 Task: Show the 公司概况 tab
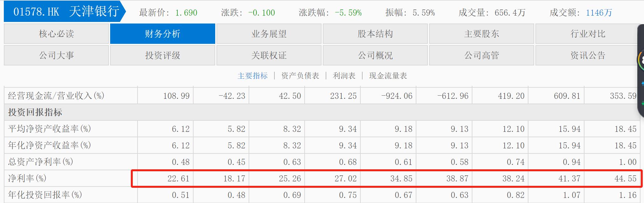(375, 55)
